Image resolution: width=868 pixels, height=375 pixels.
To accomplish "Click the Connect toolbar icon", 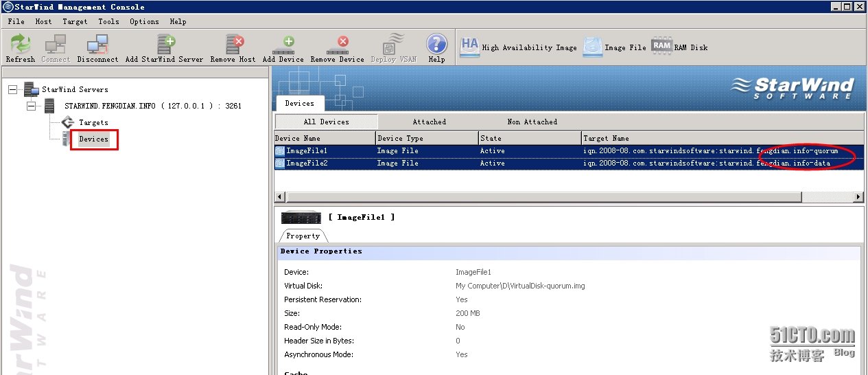I will [56, 43].
